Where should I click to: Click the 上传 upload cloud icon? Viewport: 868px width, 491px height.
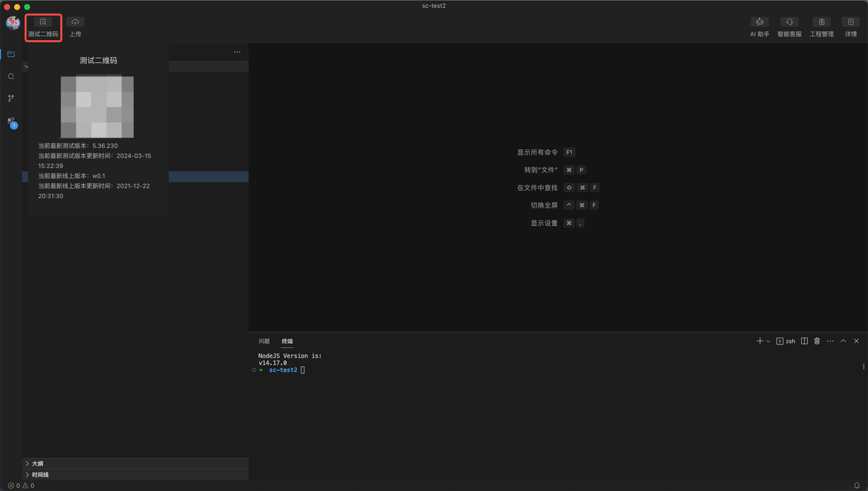75,22
